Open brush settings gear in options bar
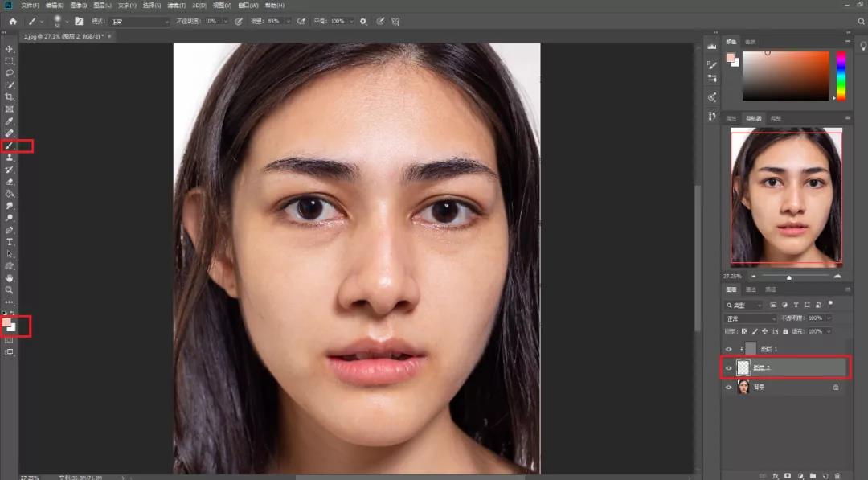This screenshot has height=480, width=868. tap(363, 21)
